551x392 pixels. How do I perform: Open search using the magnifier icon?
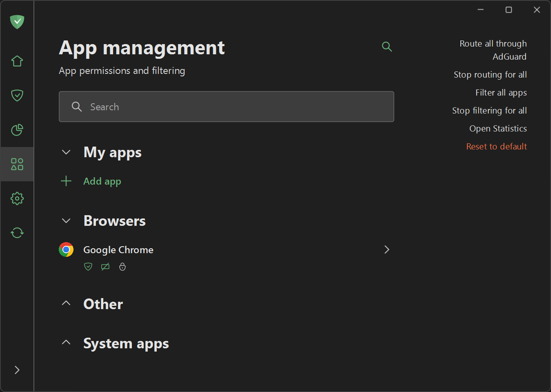pyautogui.click(x=387, y=47)
